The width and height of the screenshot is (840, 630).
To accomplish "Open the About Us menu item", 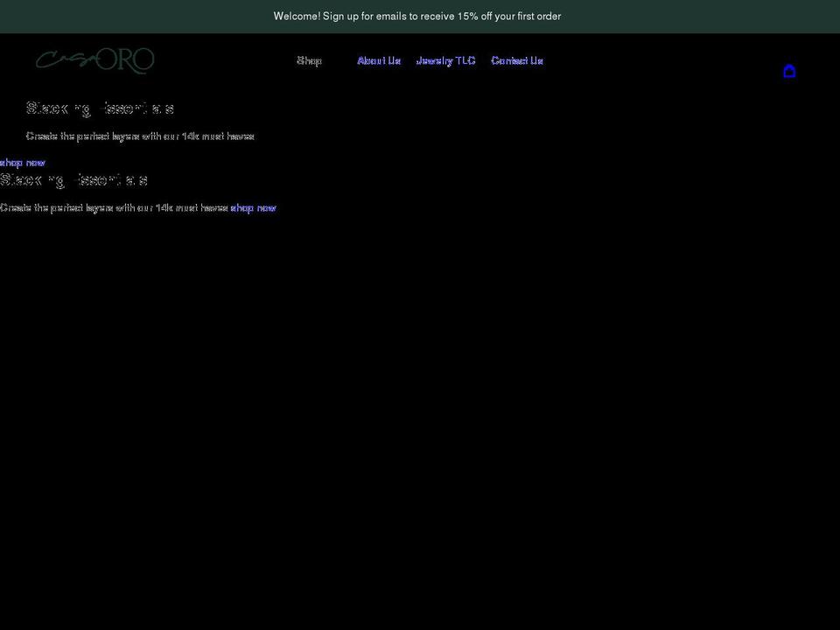I will (378, 60).
